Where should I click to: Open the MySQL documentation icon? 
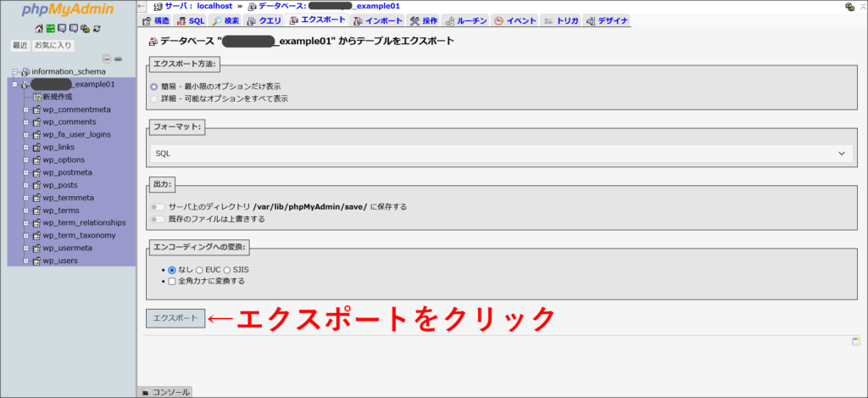[x=74, y=29]
